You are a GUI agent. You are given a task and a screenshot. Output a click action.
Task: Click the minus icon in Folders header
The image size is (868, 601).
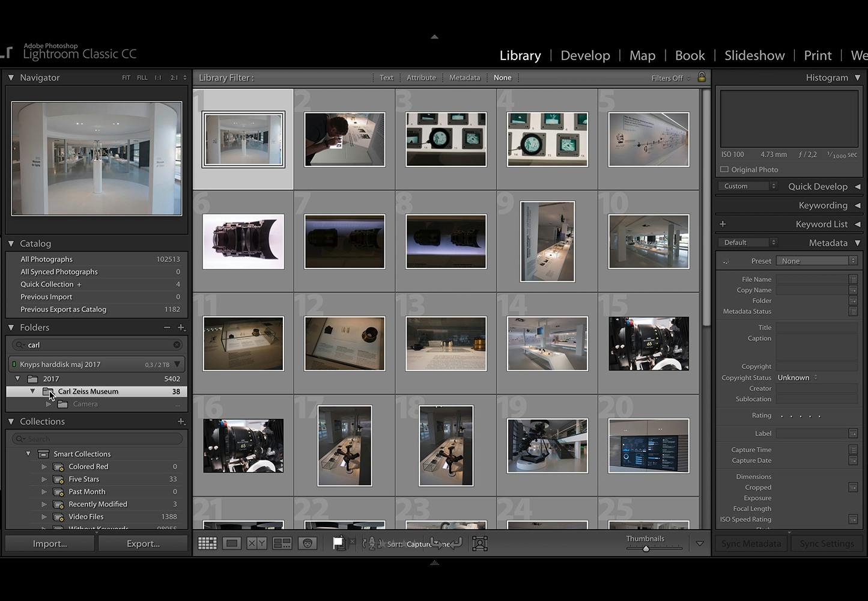click(x=167, y=328)
